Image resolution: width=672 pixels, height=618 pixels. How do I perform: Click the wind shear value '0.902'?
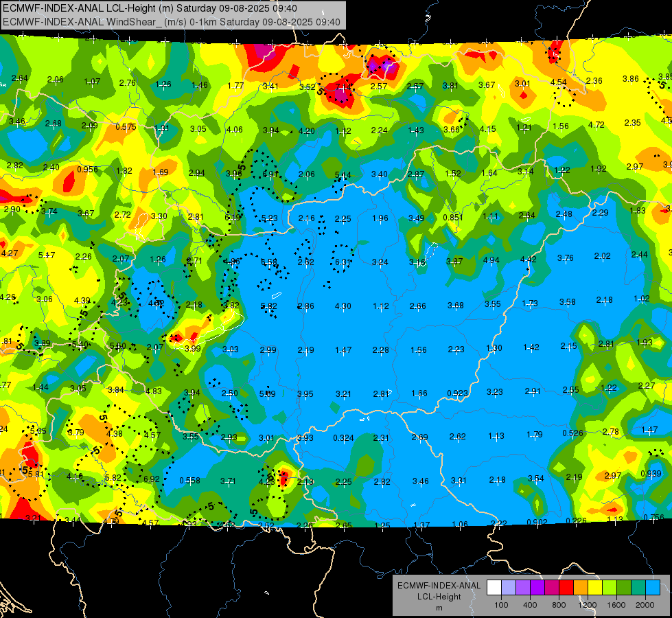tap(537, 522)
